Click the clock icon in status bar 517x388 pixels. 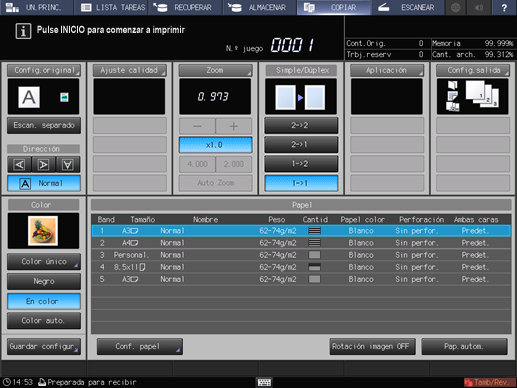point(6,382)
